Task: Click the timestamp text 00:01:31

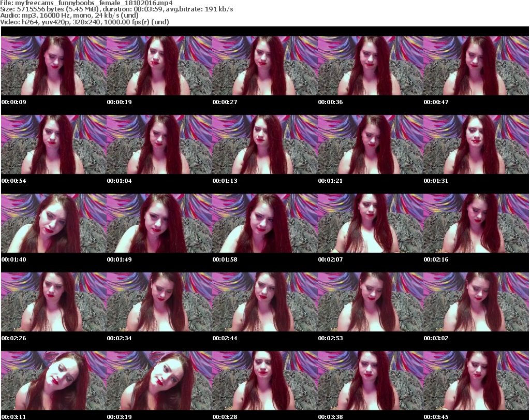Action: (436, 181)
